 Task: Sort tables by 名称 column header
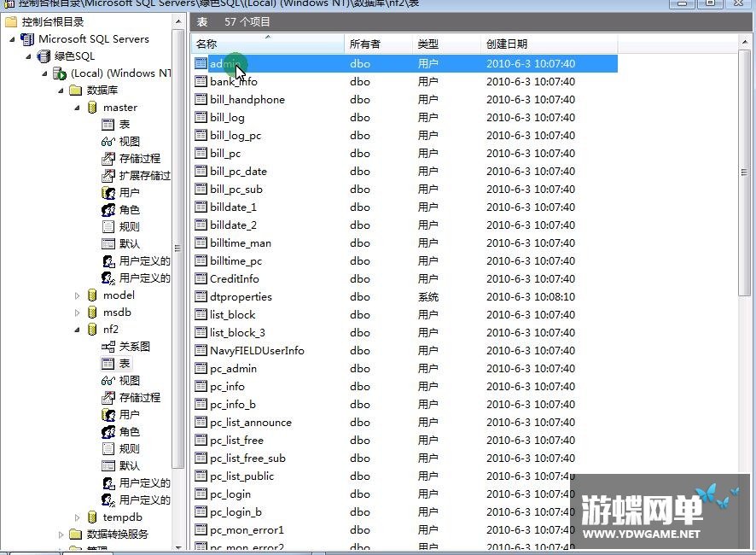pyautogui.click(x=268, y=44)
